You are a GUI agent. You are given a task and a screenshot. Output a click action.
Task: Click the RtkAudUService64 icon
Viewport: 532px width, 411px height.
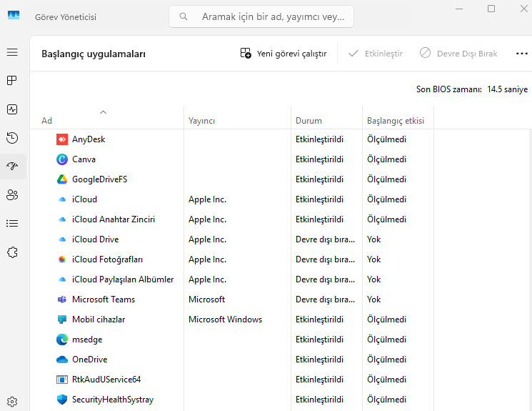coord(62,380)
